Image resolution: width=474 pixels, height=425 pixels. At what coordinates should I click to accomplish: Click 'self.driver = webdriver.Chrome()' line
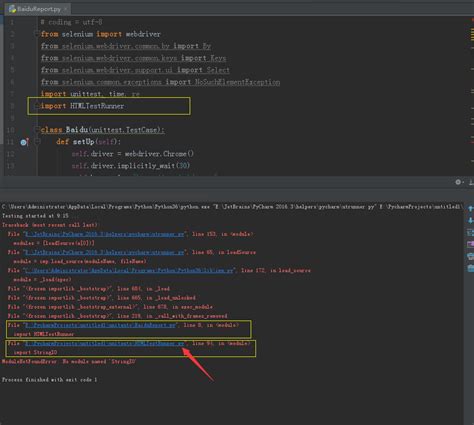(x=133, y=154)
